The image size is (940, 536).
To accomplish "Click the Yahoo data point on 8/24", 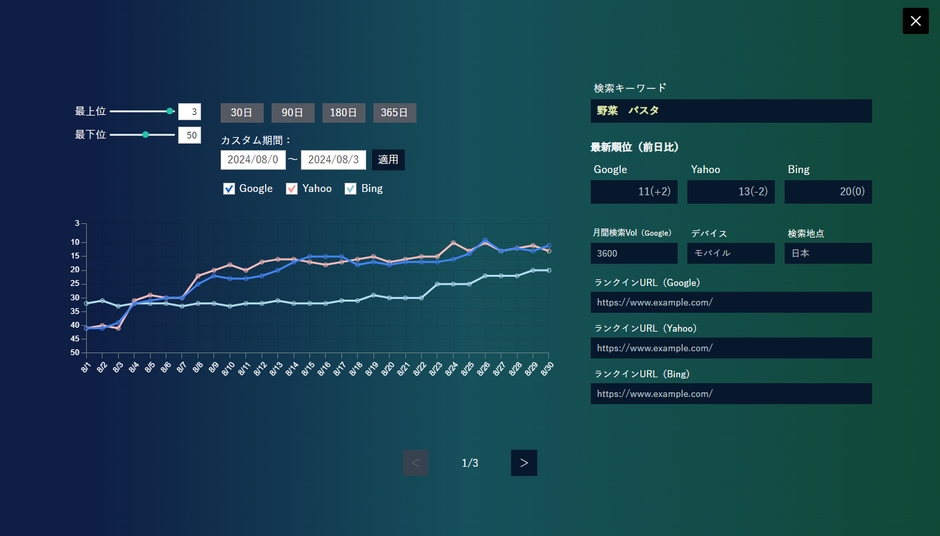I will [453, 243].
